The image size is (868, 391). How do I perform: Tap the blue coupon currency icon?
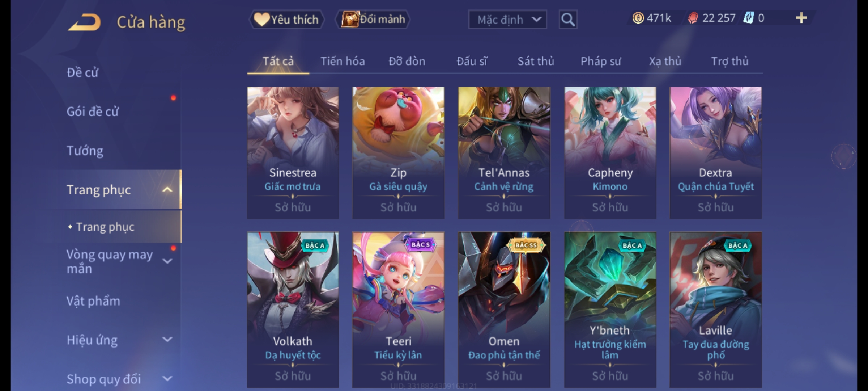(748, 18)
